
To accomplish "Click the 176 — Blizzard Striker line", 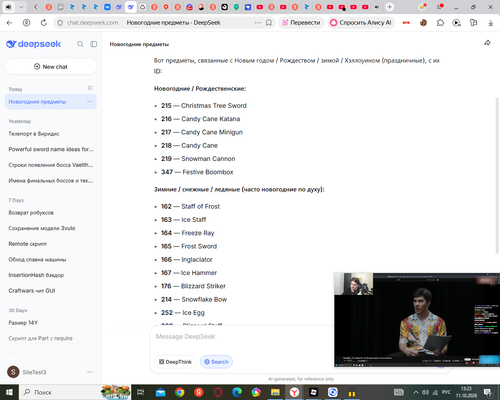I will point(193,286).
